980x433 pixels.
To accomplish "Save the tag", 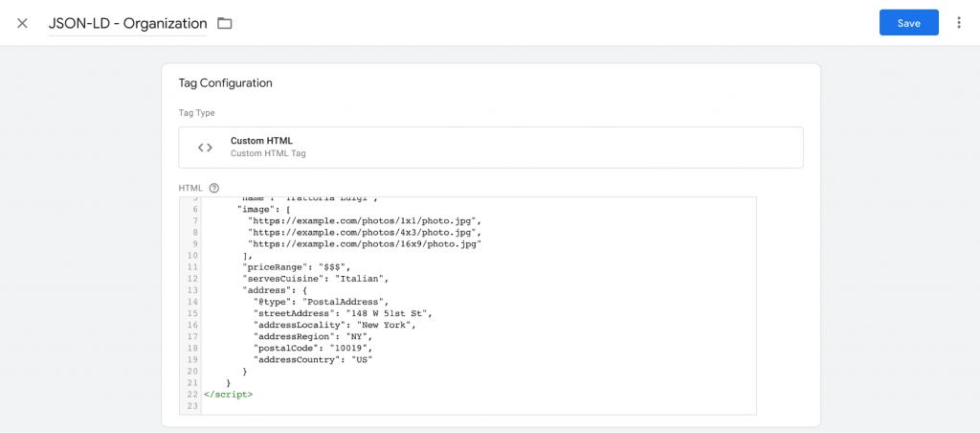I will [909, 23].
